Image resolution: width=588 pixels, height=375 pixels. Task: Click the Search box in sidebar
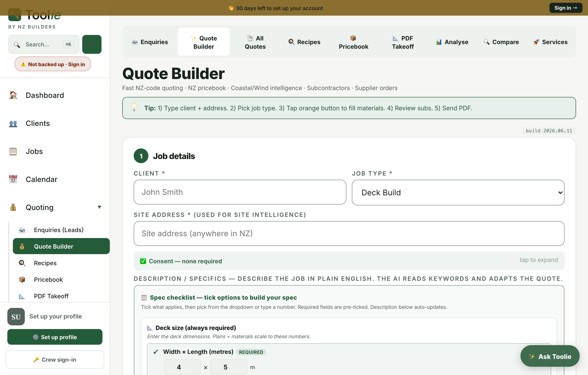[x=44, y=44]
